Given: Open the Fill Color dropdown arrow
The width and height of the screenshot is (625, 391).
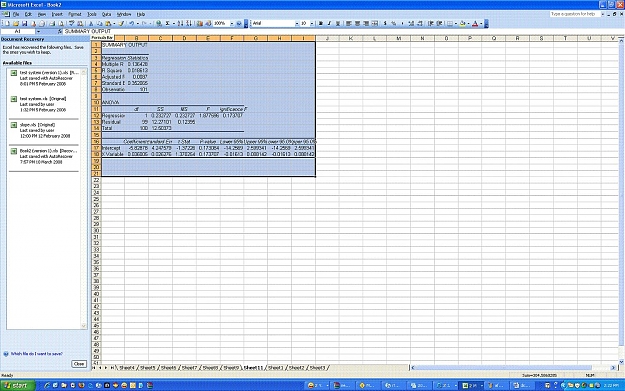Looking at the screenshot, I should tap(468, 24).
